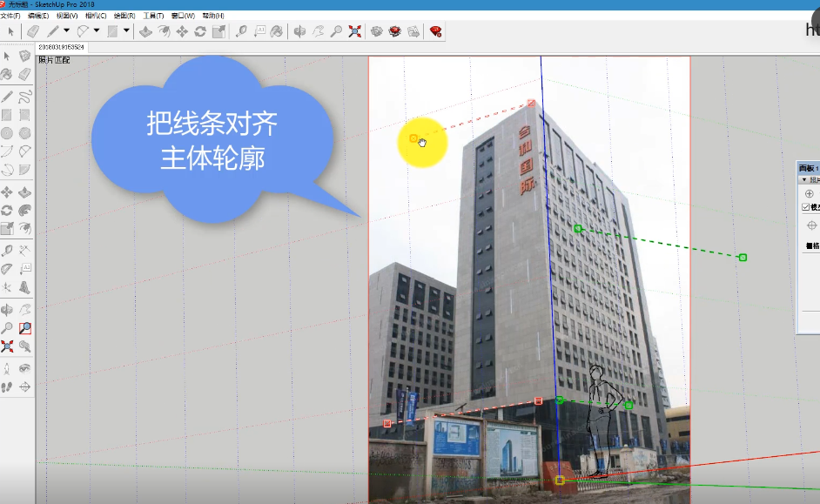Image resolution: width=820 pixels, height=504 pixels.
Task: Open the Line tool dropdown arrow
Action: pyautogui.click(x=66, y=30)
